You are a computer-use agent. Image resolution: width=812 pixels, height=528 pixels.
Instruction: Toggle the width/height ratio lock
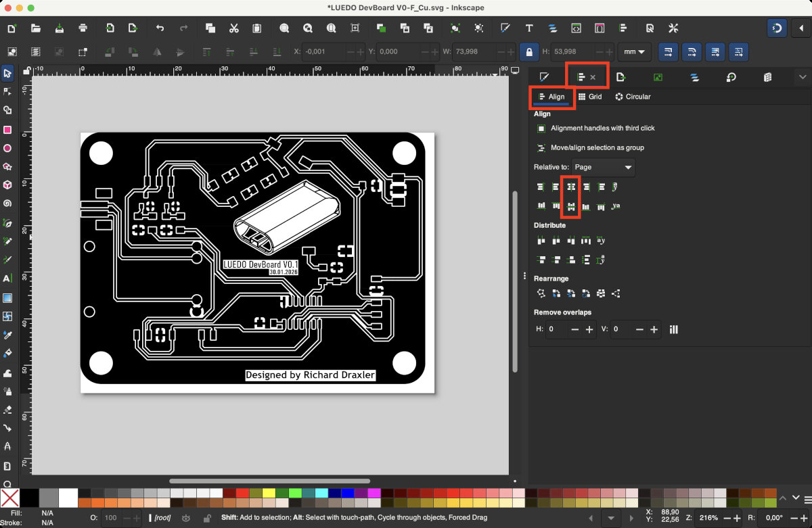528,52
